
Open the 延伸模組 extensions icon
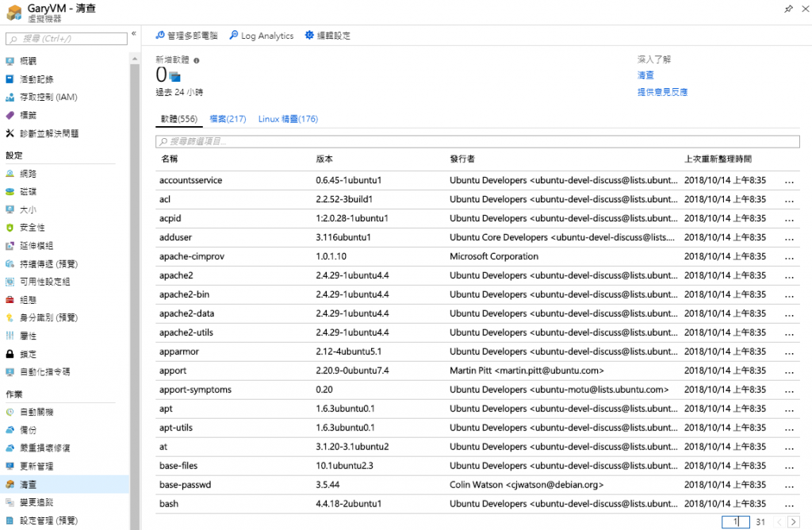pos(10,246)
